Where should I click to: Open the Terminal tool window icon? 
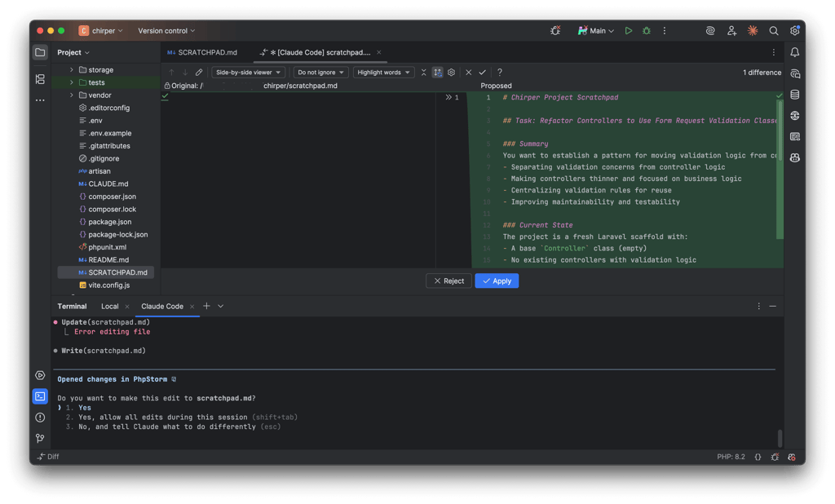40,396
